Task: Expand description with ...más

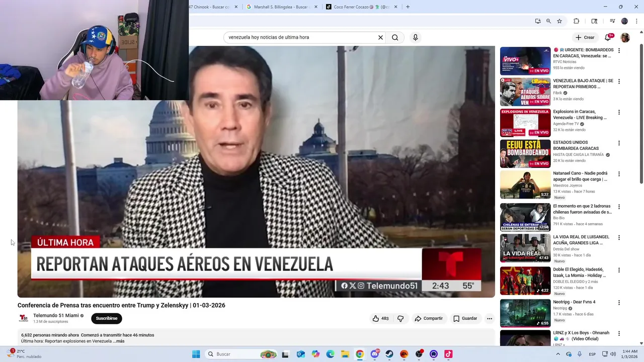Action: pyautogui.click(x=119, y=341)
